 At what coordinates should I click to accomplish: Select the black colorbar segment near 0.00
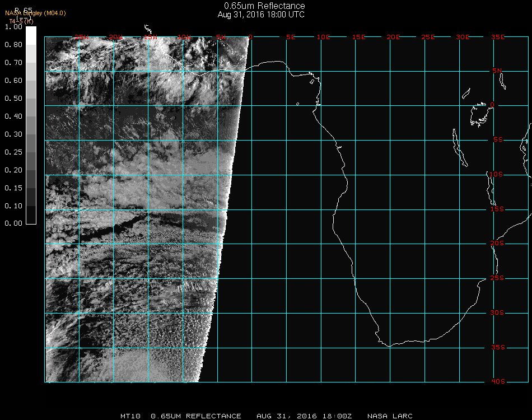pos(31,214)
